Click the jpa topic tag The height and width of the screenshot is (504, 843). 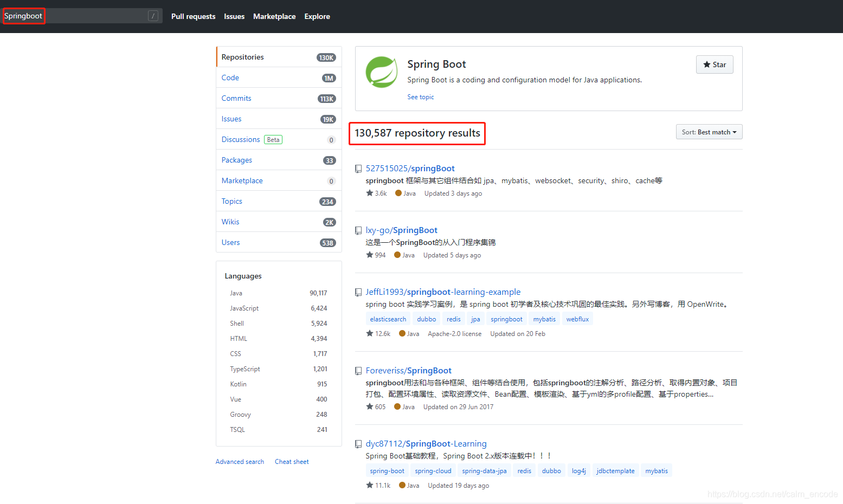click(475, 319)
